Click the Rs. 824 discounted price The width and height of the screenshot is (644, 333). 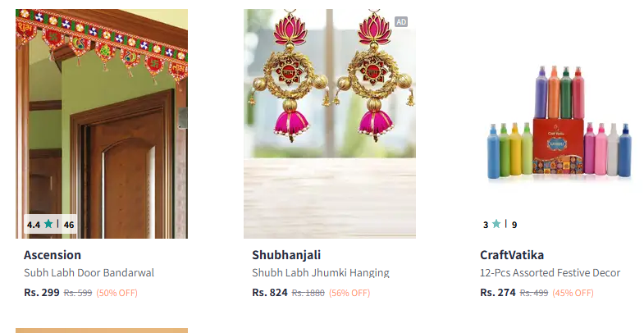click(269, 292)
